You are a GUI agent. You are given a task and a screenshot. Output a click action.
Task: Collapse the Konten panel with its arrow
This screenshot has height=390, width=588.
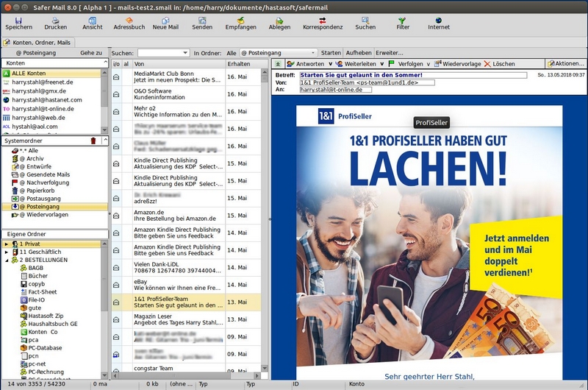[x=105, y=63]
